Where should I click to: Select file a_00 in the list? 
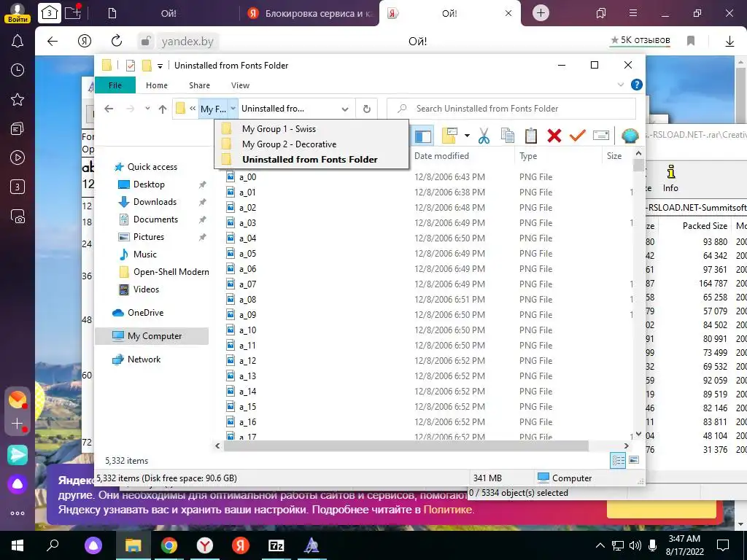pyautogui.click(x=248, y=177)
